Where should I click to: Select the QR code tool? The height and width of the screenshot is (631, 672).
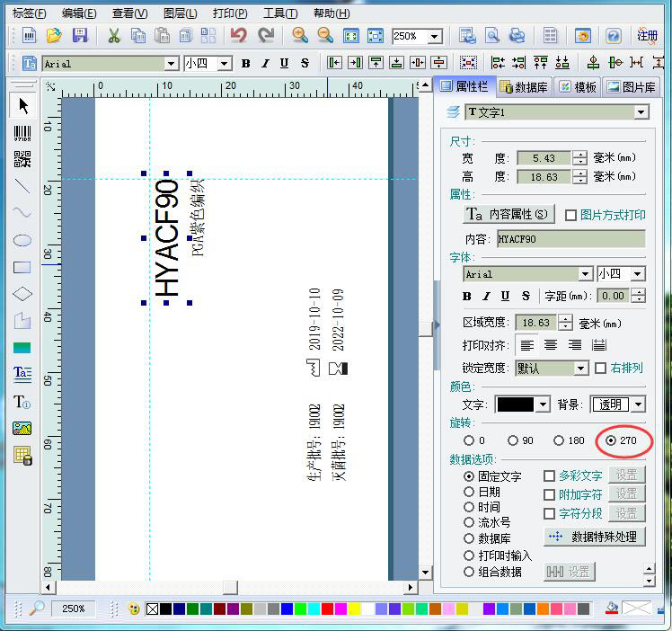(22, 160)
